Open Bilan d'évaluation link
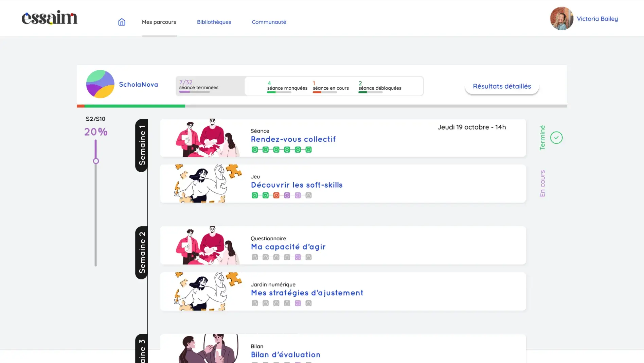Viewport: 644px width, 363px height. click(x=285, y=355)
